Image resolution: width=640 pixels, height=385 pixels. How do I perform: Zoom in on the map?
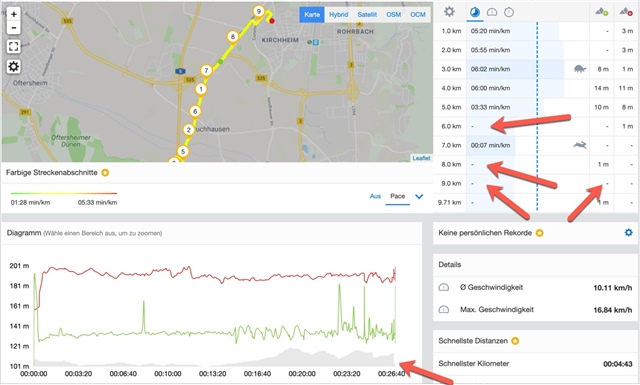(x=13, y=14)
